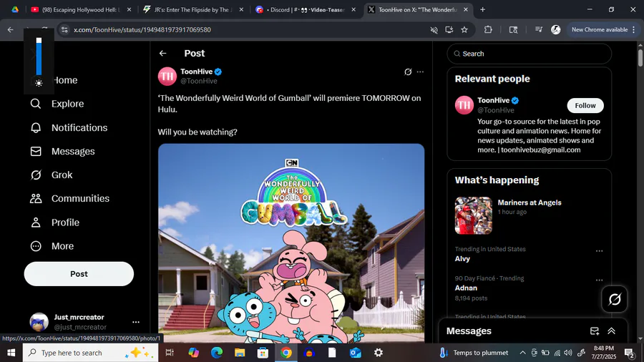Close the Discord tab
The image size is (644, 362).
click(353, 9)
